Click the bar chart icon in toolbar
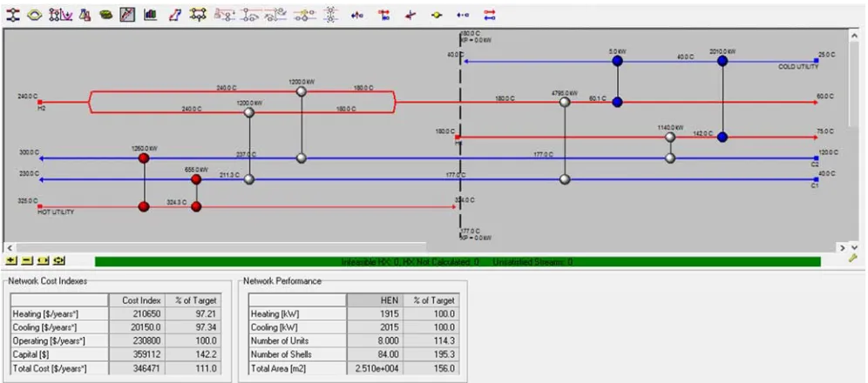Image resolution: width=868 pixels, height=383 pixels. point(151,16)
